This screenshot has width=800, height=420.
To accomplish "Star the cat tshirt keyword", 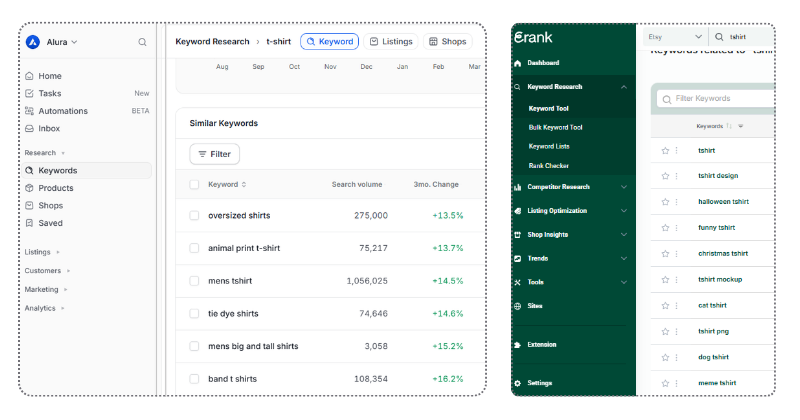I will pyautogui.click(x=665, y=306).
